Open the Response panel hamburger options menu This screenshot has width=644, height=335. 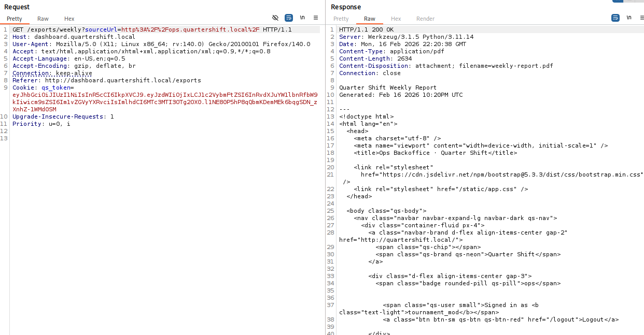click(x=642, y=18)
